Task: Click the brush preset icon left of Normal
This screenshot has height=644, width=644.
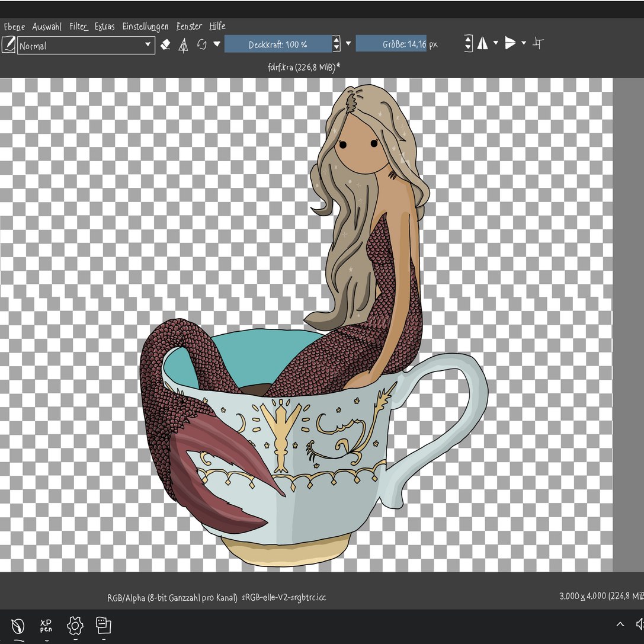Action: point(8,44)
